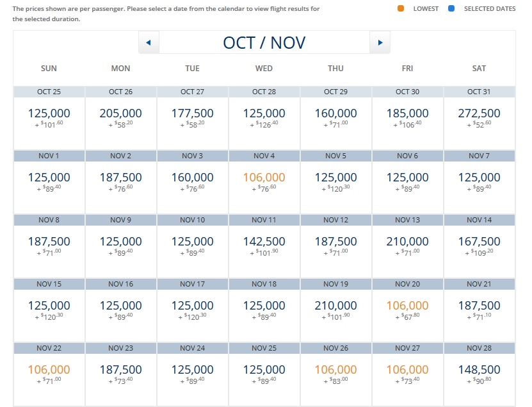Click the SUN column header
532x407 pixels.
(49, 68)
